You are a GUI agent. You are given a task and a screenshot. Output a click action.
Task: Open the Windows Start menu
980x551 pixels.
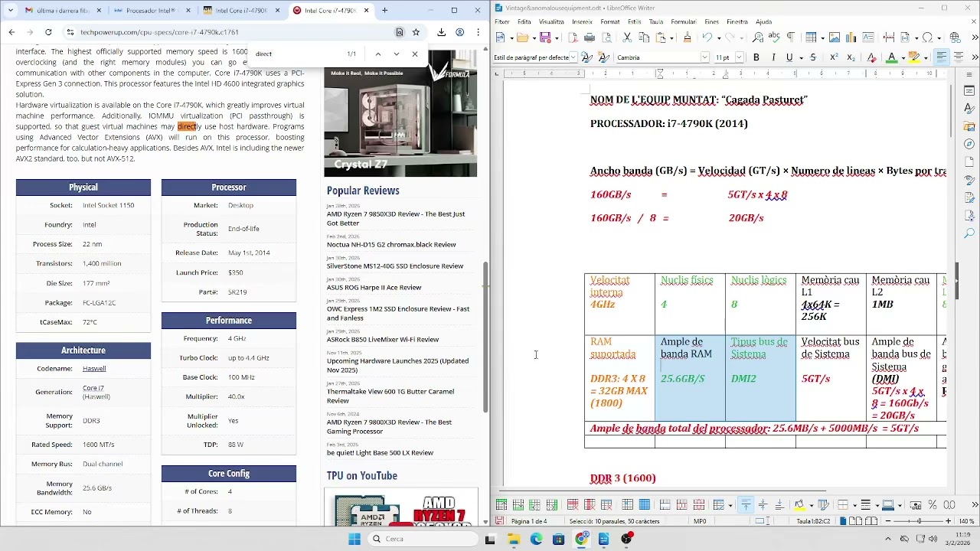tap(354, 539)
